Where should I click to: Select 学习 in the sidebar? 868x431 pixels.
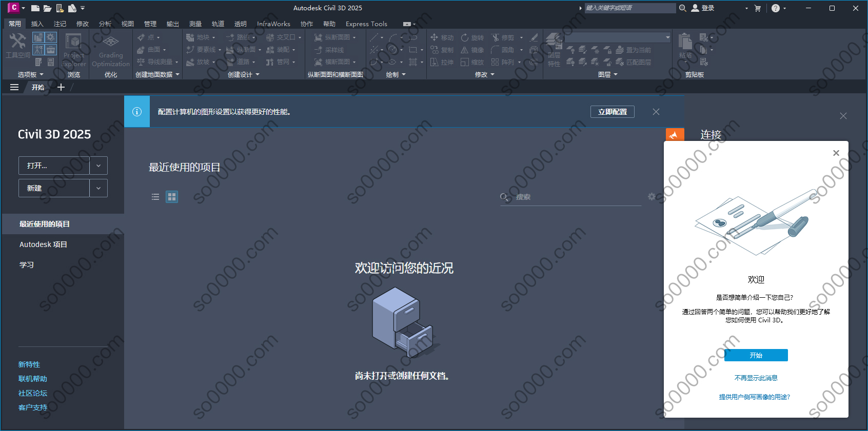click(x=27, y=265)
